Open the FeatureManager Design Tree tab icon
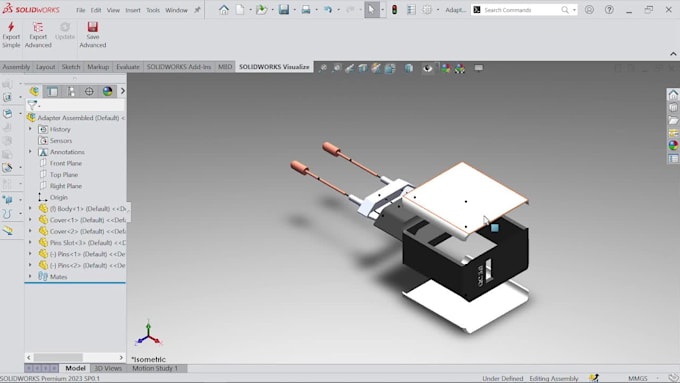The width and height of the screenshot is (680, 383). pos(34,91)
